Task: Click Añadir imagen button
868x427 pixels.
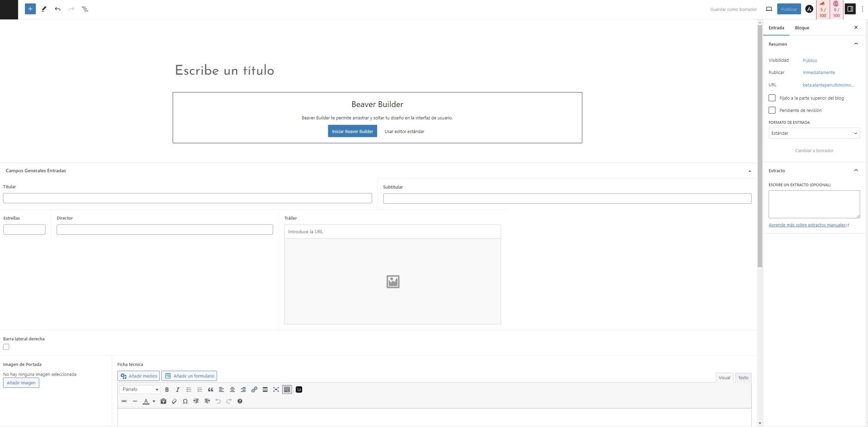Action: tap(21, 383)
